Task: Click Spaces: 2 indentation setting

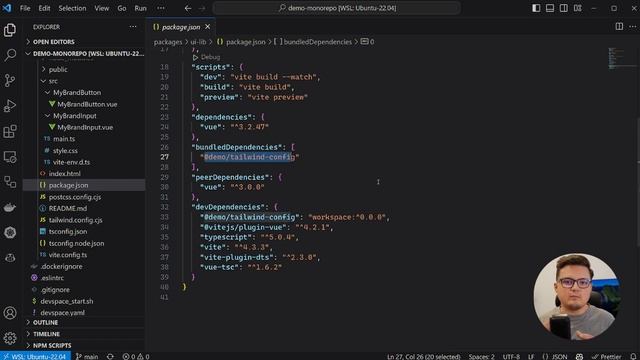Action: click(x=481, y=356)
